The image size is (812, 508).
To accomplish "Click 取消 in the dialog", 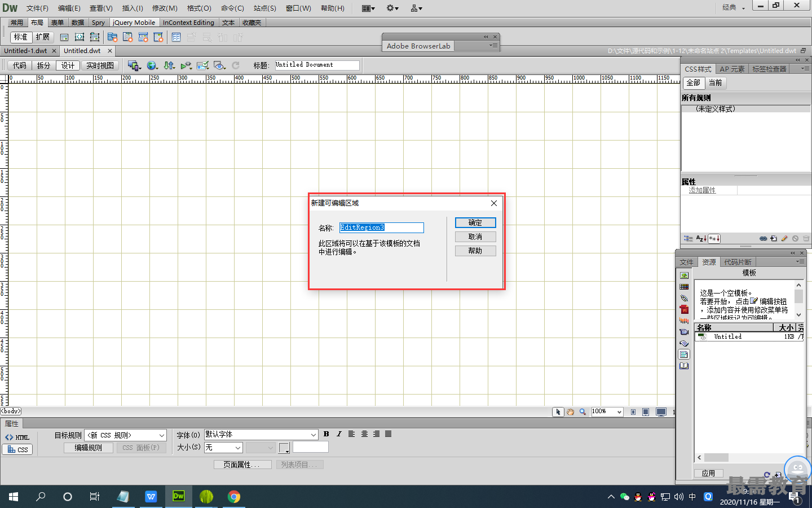I will click(x=475, y=237).
